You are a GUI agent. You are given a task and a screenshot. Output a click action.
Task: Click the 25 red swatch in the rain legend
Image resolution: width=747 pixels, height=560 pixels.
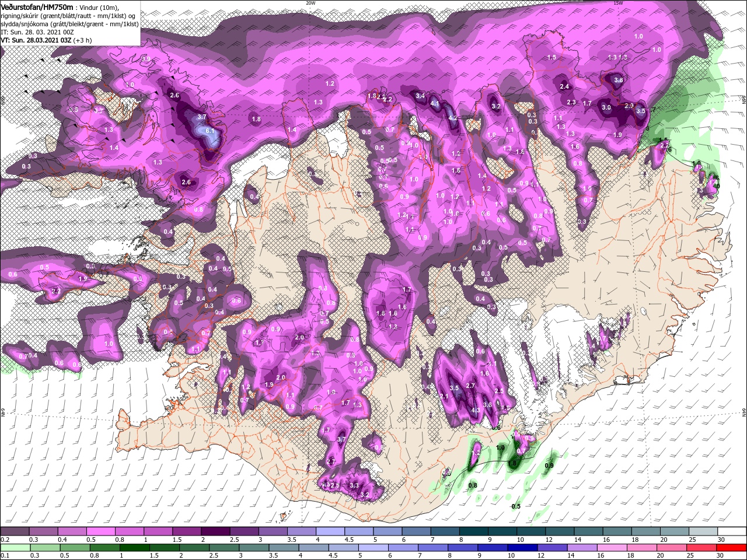[x=703, y=548]
